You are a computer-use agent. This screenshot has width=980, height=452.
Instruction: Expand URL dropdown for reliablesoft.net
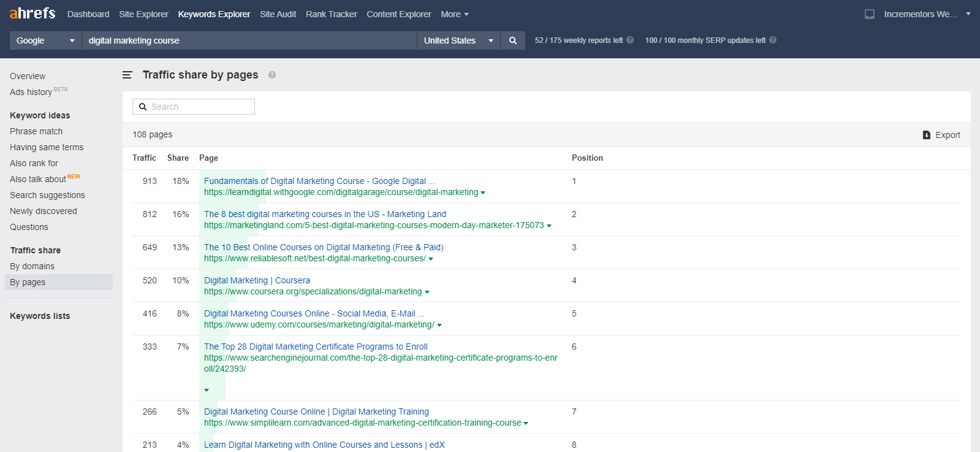431,259
